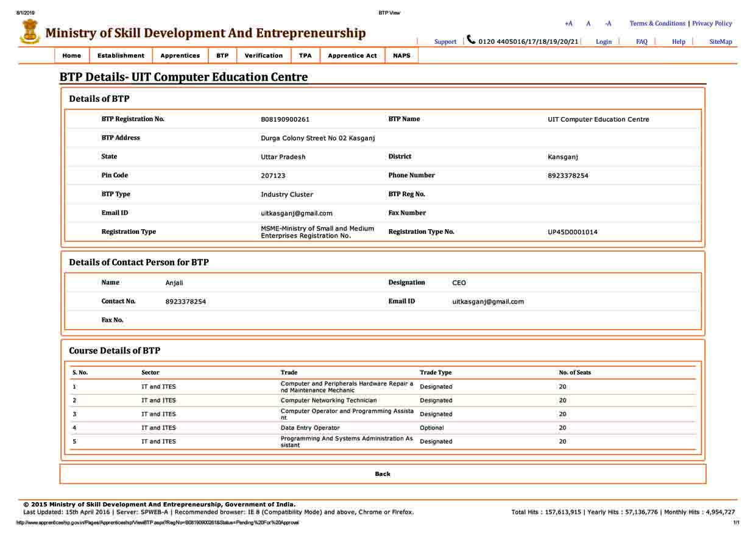Click the Trade Type column header
Viewport: 756px width, 535px height.
[436, 372]
